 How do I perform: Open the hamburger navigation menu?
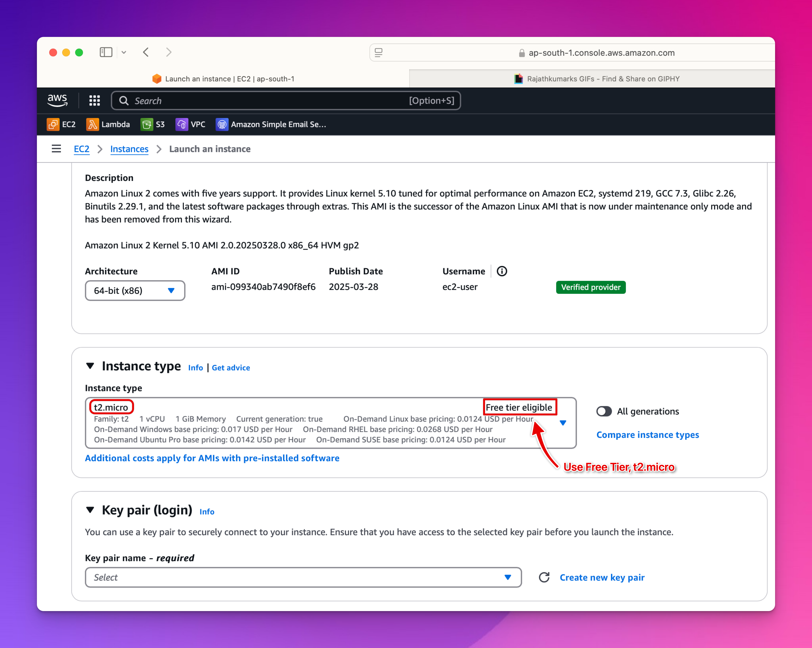click(x=56, y=149)
